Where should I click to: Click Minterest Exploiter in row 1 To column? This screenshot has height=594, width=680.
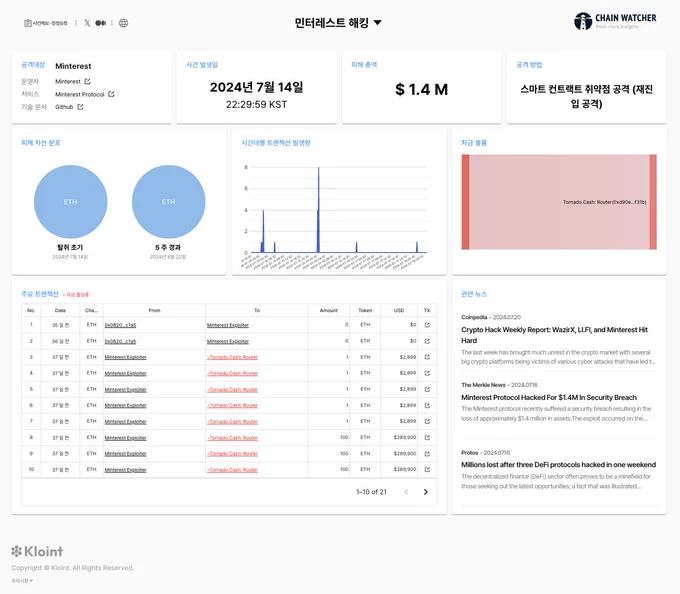[228, 325]
